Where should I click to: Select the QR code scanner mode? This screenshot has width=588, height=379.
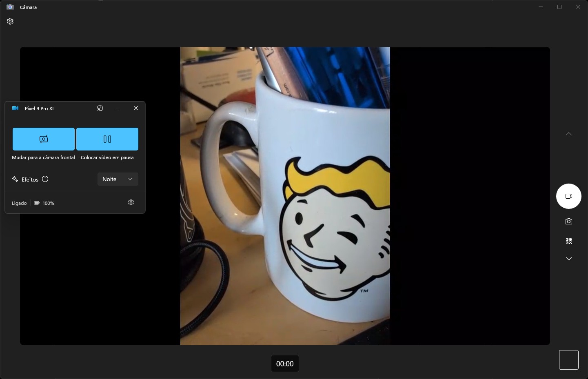(x=568, y=241)
